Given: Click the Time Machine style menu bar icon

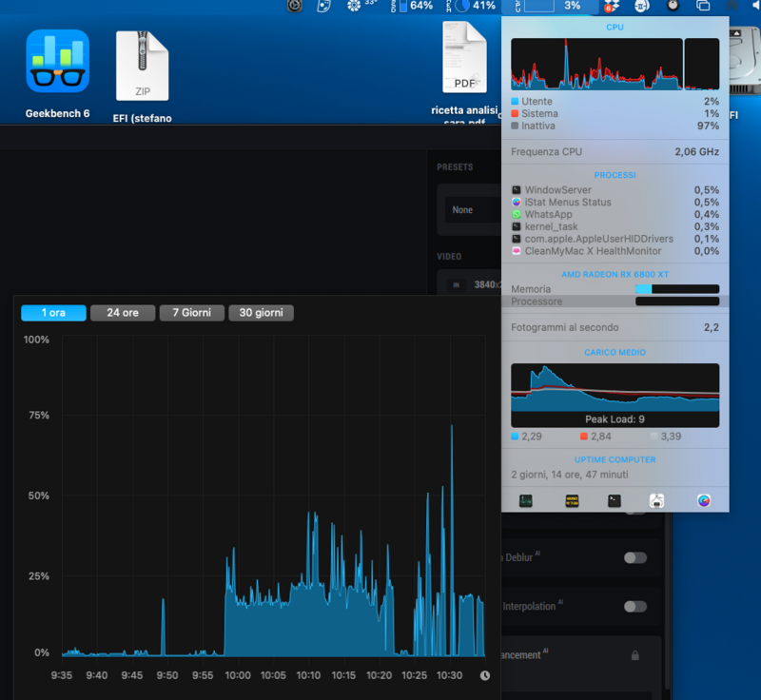Looking at the screenshot, I should 295,6.
